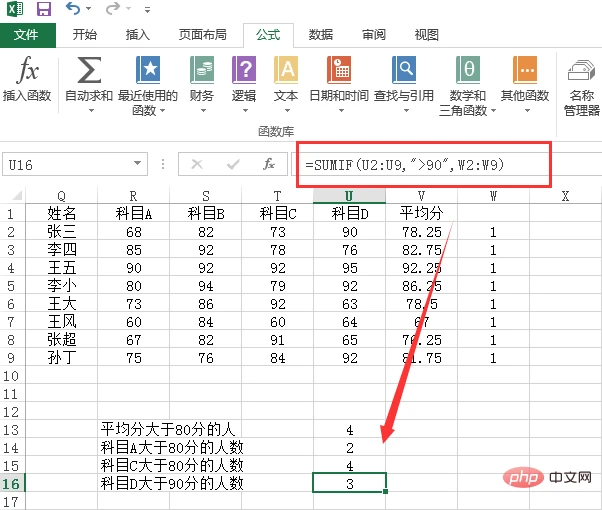Open Recently Used functions (最近使用的函数) icon
The height and width of the screenshot is (510, 602).
click(x=148, y=70)
